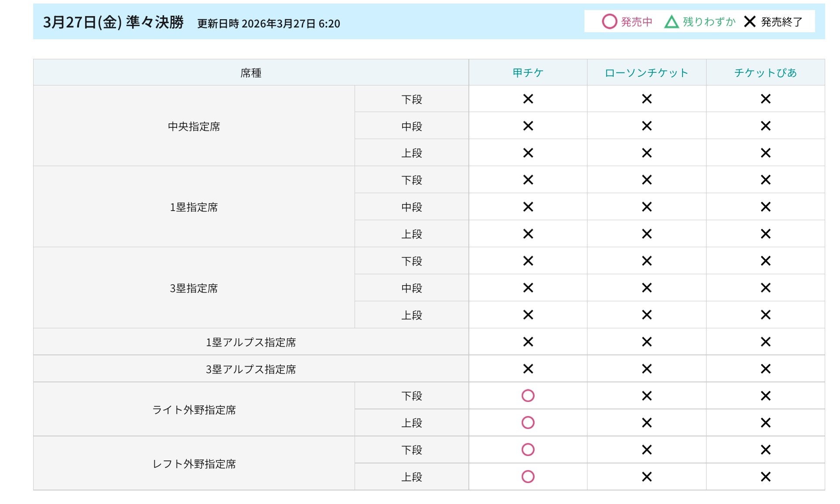The height and width of the screenshot is (504, 840).
Task: Click チケットぴあ X for 3塁アルプス指定席
Action: pos(765,369)
